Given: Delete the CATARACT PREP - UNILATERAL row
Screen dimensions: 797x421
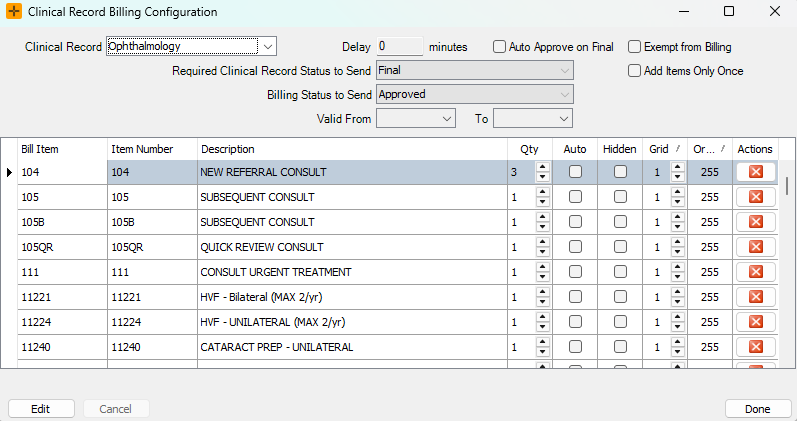Looking at the screenshot, I should tap(756, 347).
